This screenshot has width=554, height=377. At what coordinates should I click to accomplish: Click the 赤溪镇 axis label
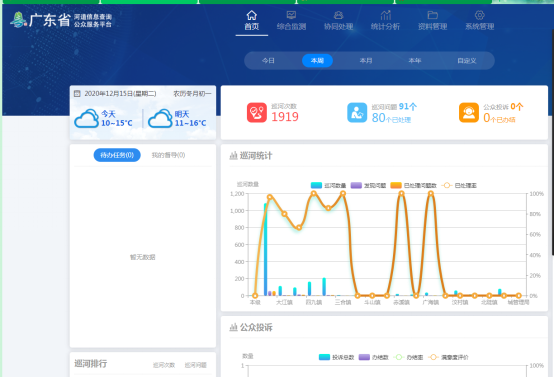[401, 302]
